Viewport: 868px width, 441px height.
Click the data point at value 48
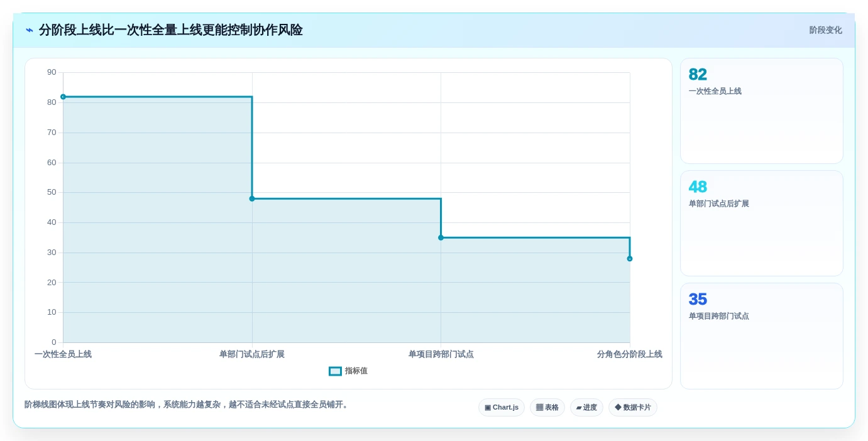[252, 199]
